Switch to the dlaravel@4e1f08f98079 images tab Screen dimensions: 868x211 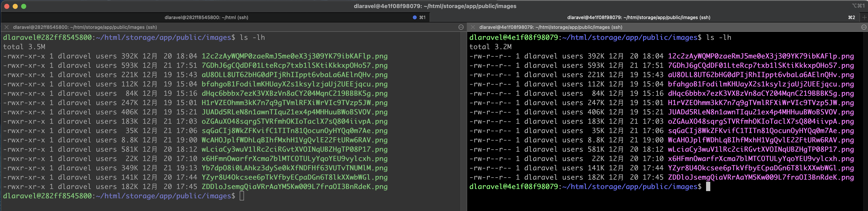(639, 17)
